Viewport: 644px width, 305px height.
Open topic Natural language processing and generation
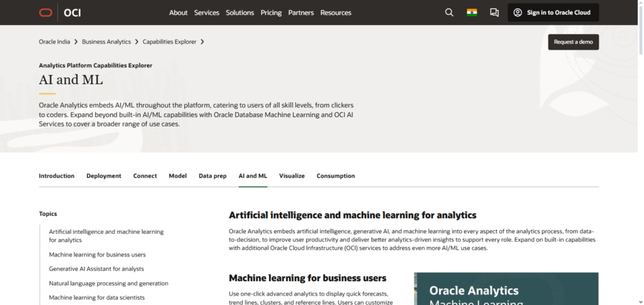coord(108,283)
